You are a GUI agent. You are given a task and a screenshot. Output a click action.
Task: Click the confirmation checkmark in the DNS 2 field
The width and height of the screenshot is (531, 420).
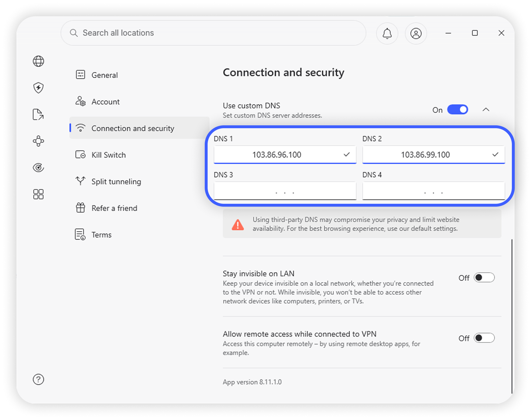pyautogui.click(x=495, y=155)
